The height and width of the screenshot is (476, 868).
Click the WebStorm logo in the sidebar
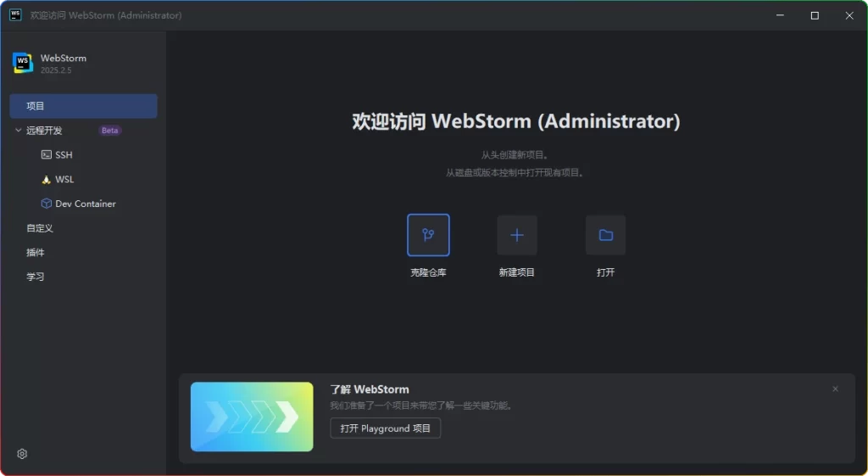tap(23, 63)
